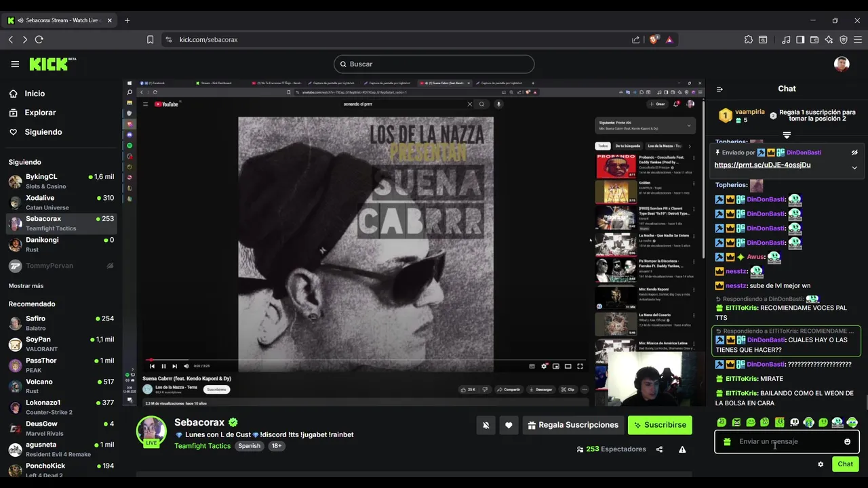Click Regala Suscripciones button
Image resolution: width=868 pixels, height=488 pixels.
click(572, 425)
